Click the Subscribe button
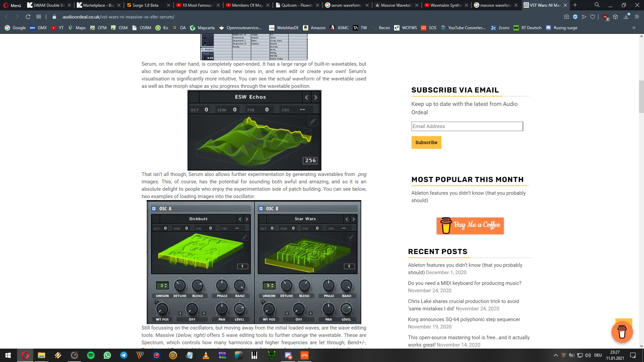Viewport: 644px width, 362px height. 426,142
